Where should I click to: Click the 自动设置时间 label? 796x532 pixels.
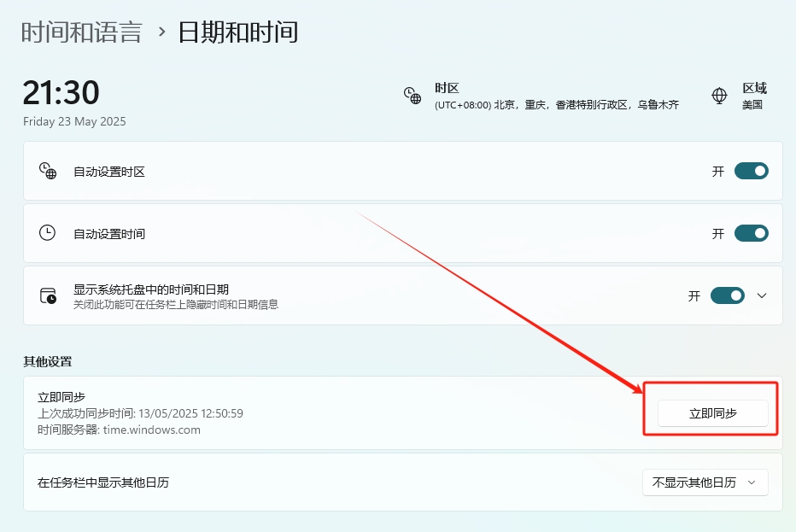(x=109, y=234)
